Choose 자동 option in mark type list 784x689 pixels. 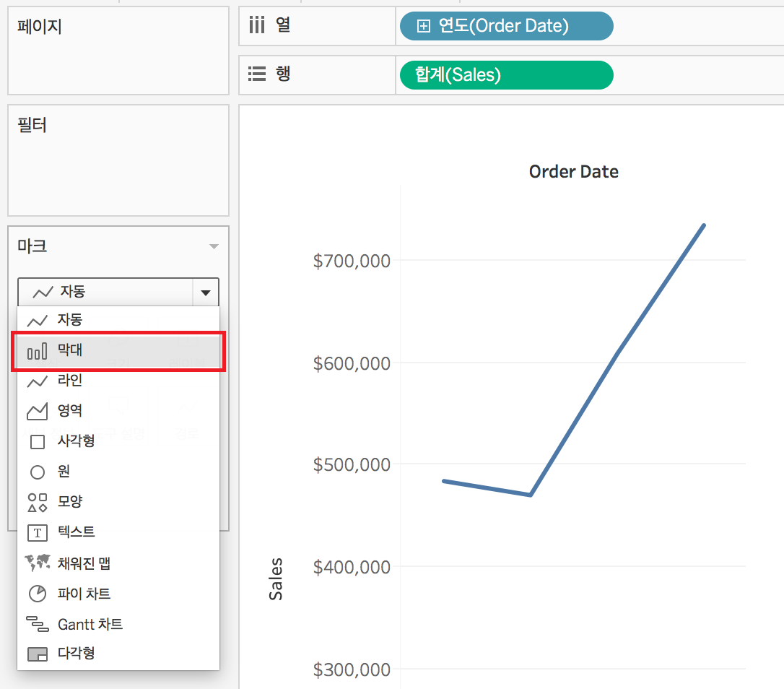coord(118,320)
